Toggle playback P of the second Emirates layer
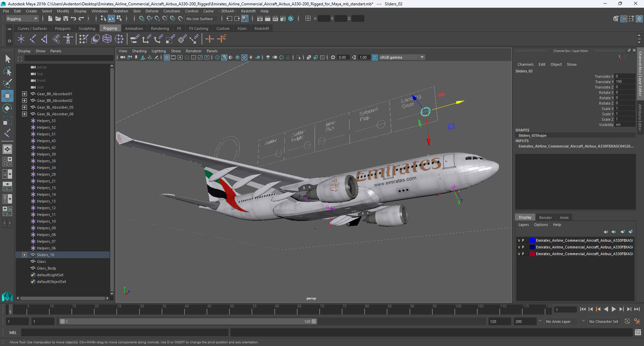 point(523,247)
